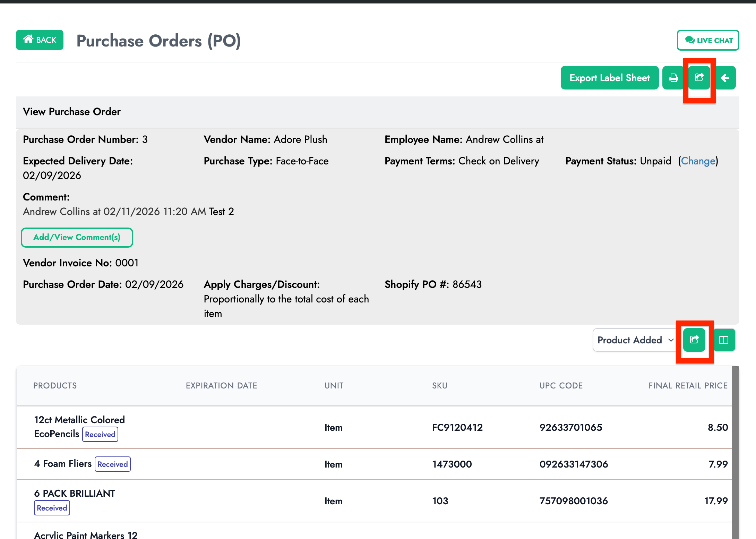Toggle the column layout icon

click(724, 340)
